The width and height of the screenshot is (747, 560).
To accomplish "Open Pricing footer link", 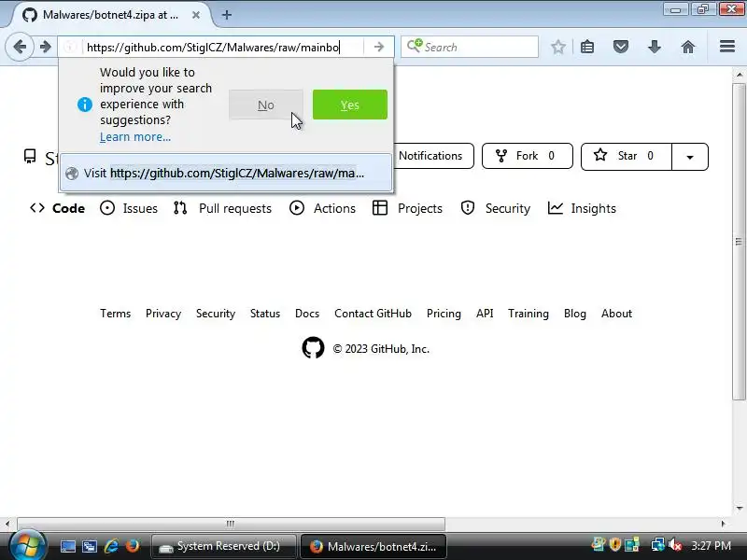I will [444, 314].
